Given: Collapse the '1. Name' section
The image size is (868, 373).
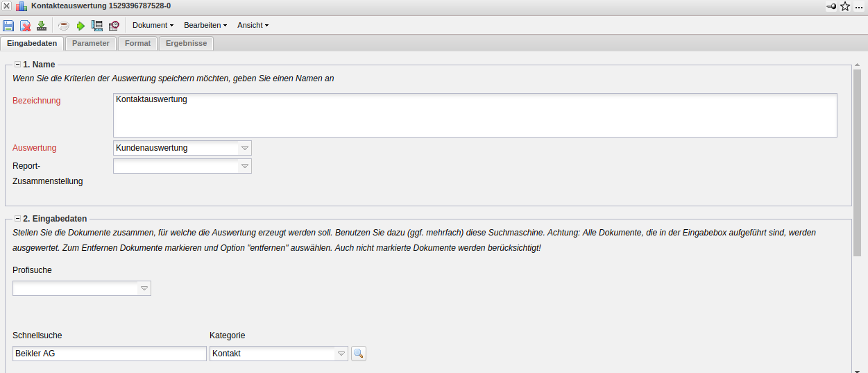Looking at the screenshot, I should (17, 65).
